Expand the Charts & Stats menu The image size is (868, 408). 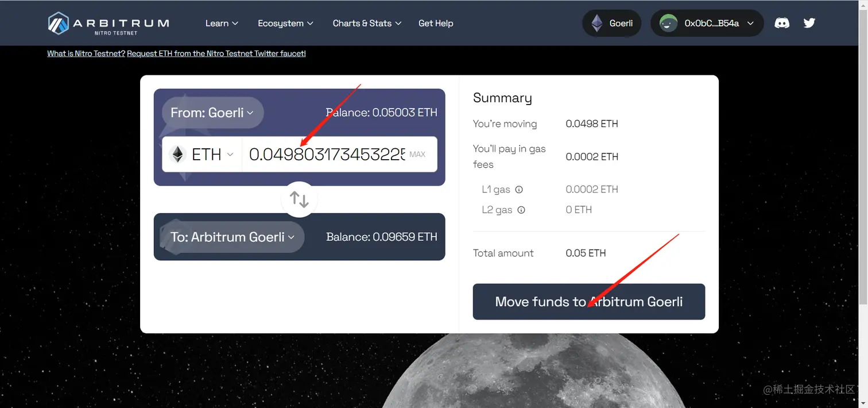click(367, 23)
